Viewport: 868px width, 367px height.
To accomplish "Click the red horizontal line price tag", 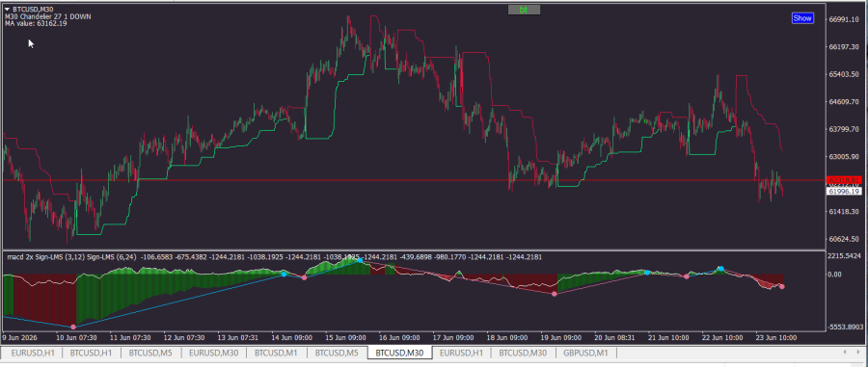I will pos(844,180).
